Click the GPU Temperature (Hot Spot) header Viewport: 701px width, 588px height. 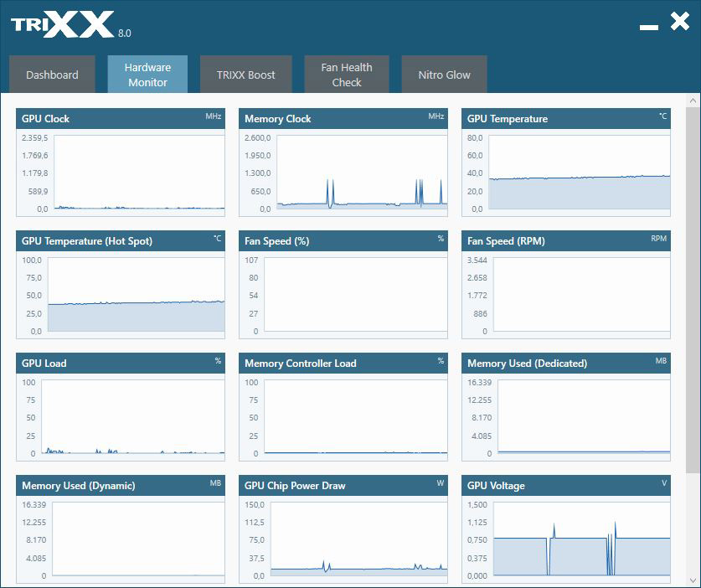(121, 240)
